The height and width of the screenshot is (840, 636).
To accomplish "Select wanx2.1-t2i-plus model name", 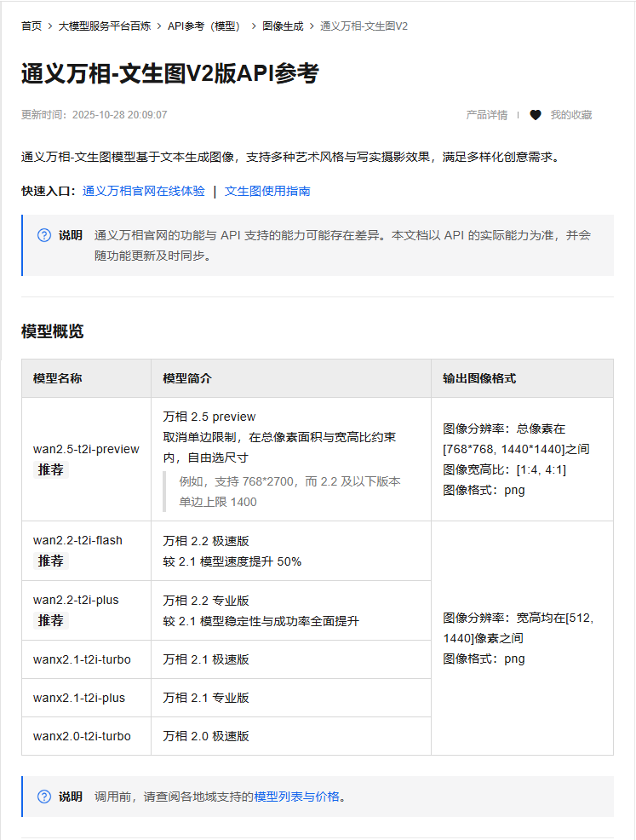I will point(79,698).
